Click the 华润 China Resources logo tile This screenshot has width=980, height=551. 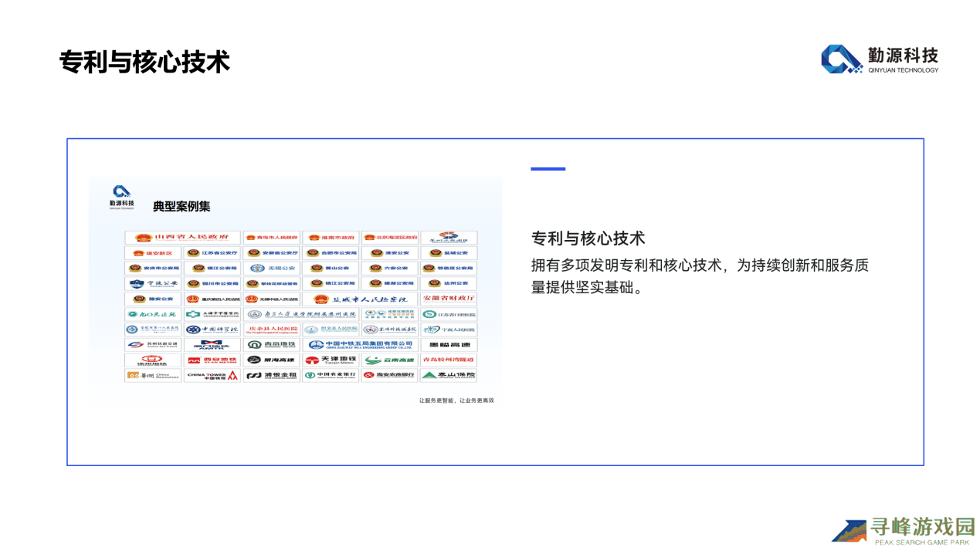(153, 375)
